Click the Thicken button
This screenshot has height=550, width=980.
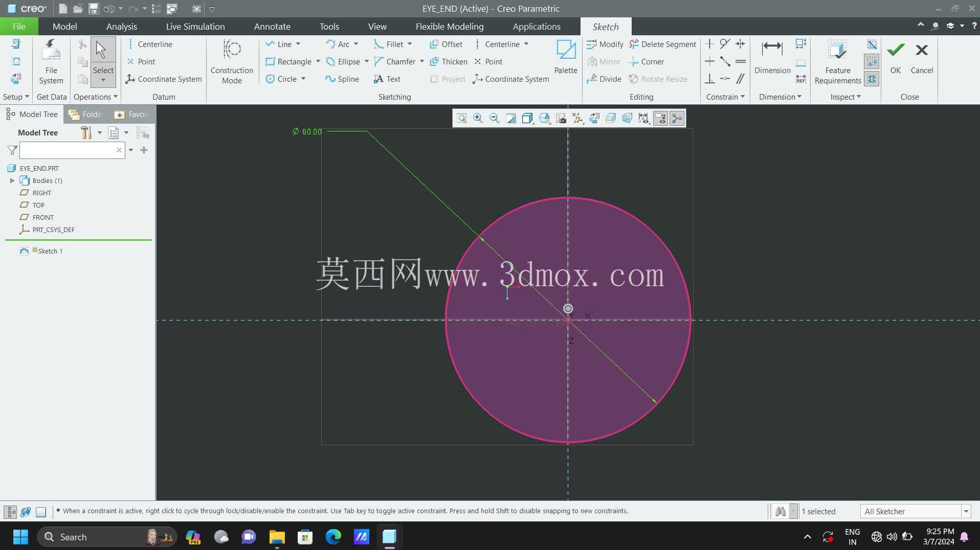(449, 61)
